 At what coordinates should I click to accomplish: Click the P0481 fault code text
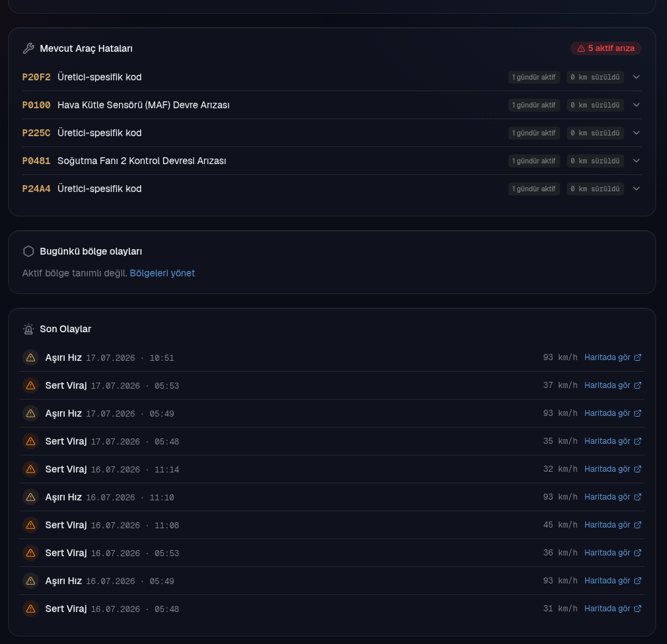click(36, 161)
